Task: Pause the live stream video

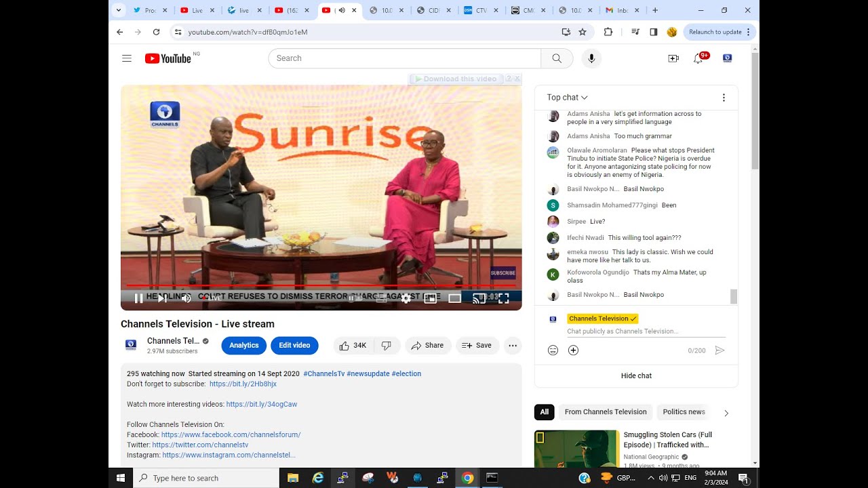Action: [x=138, y=298]
